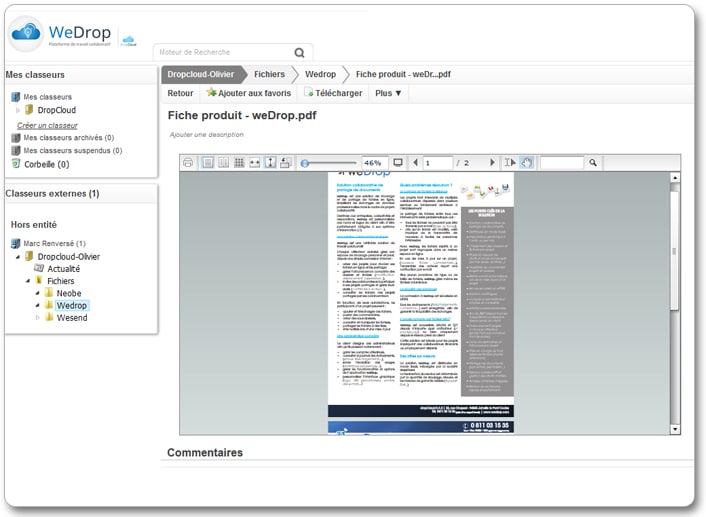Image resolution: width=706 pixels, height=517 pixels.
Task: Click the WeDrop cloud logo
Action: pyautogui.click(x=26, y=32)
